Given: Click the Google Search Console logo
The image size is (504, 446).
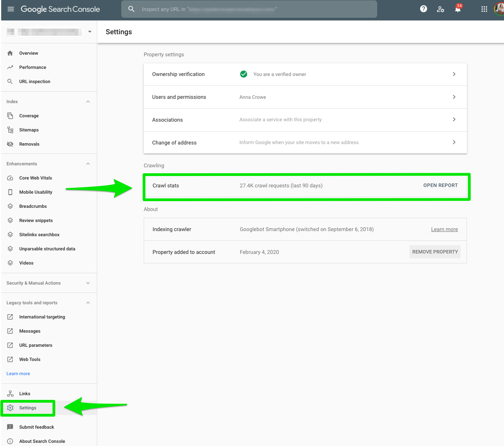Looking at the screenshot, I should (60, 9).
